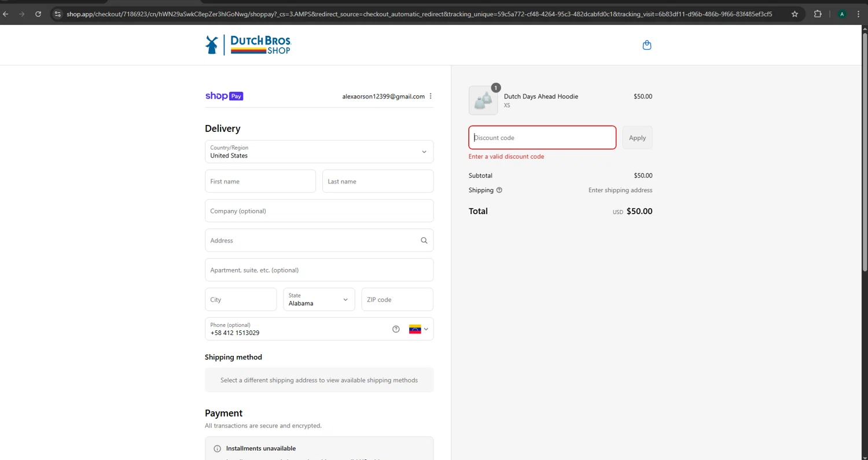This screenshot has width=868, height=460.
Task: Click the hoodie product thumbnail
Action: (483, 101)
